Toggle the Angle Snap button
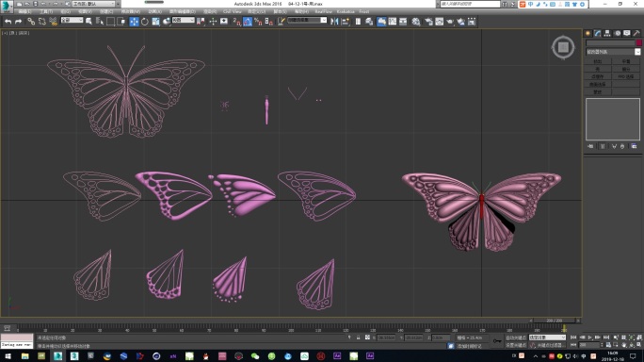 click(x=248, y=22)
